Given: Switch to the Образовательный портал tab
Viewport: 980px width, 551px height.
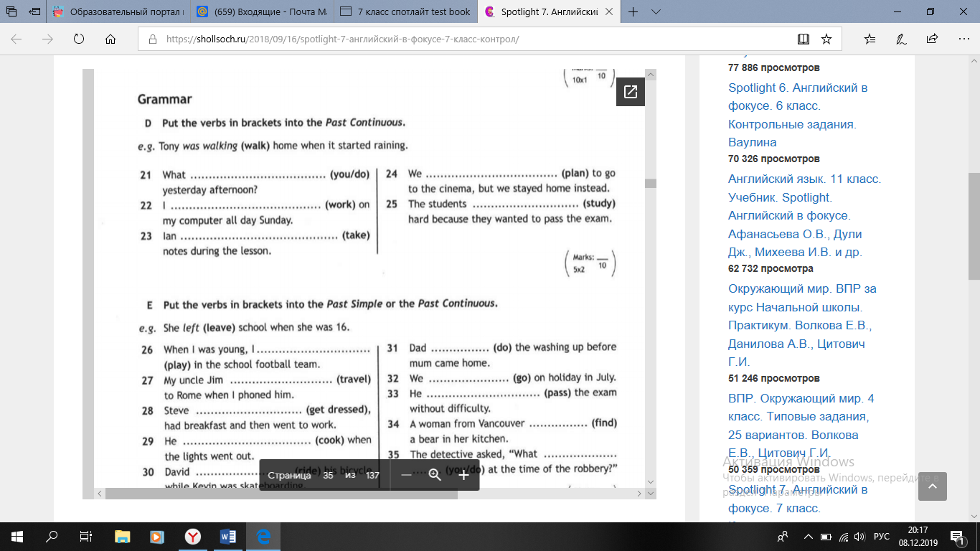Looking at the screenshot, I should point(118,12).
